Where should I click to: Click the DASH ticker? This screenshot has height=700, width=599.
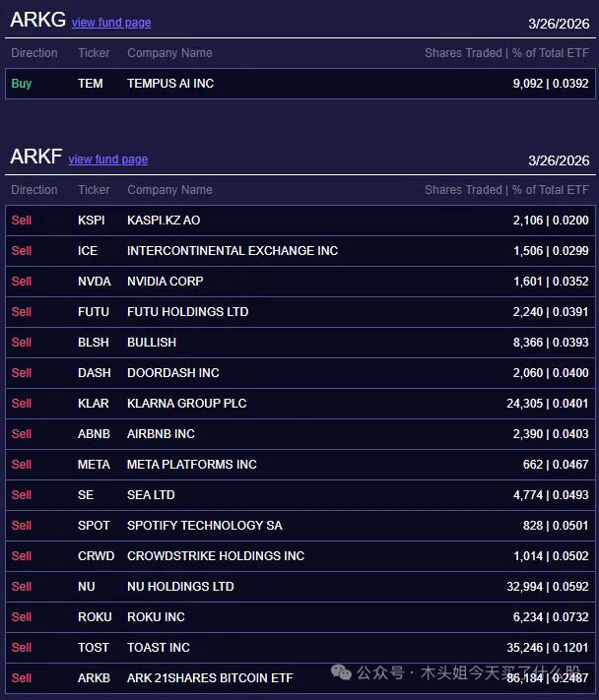pos(95,373)
